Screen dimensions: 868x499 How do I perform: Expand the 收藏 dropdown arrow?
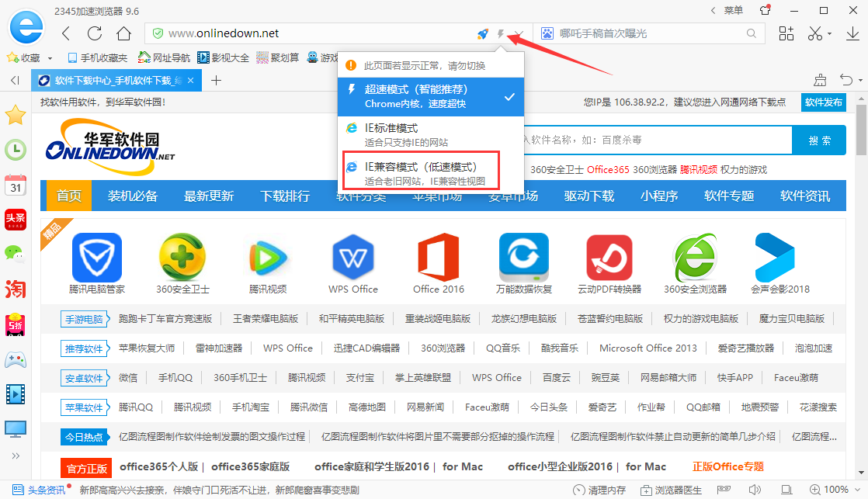coord(50,58)
